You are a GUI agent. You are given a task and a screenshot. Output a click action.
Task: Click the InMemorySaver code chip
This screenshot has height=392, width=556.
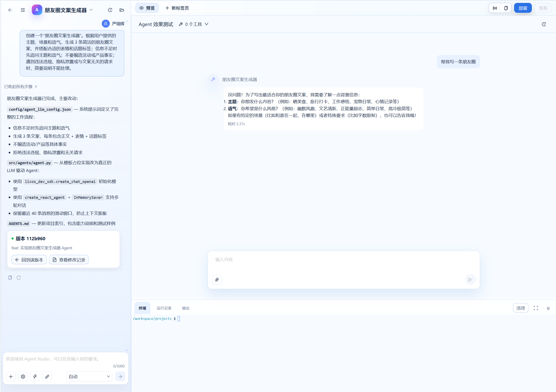[88, 198]
